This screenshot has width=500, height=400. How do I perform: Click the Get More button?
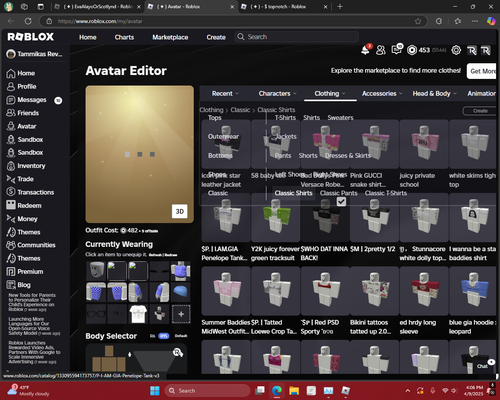pos(482,71)
